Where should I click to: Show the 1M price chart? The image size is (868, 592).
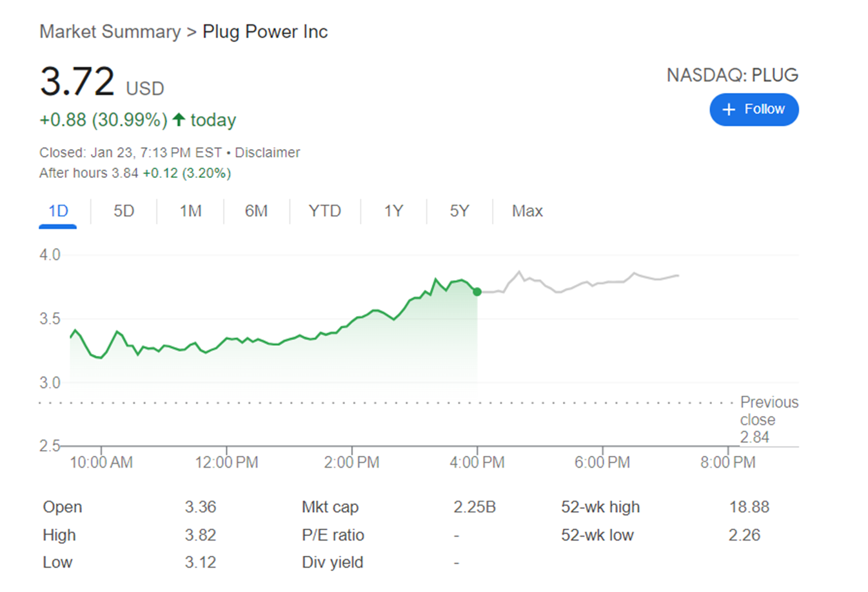pyautogui.click(x=190, y=211)
